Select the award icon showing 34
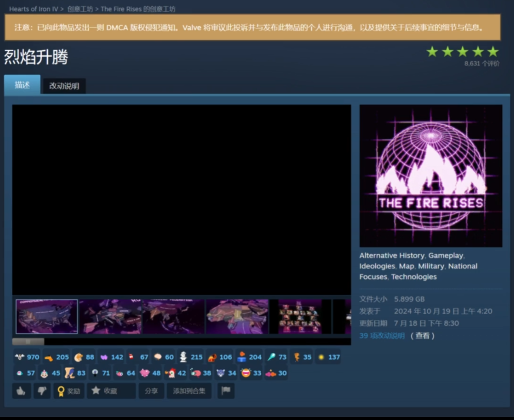This screenshot has height=420, width=514. tap(226, 373)
